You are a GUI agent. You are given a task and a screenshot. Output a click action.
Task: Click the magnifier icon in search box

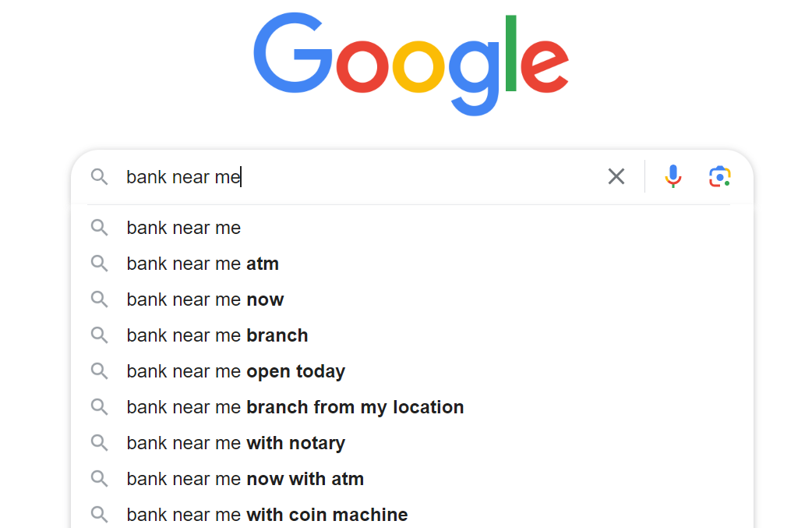(x=99, y=177)
